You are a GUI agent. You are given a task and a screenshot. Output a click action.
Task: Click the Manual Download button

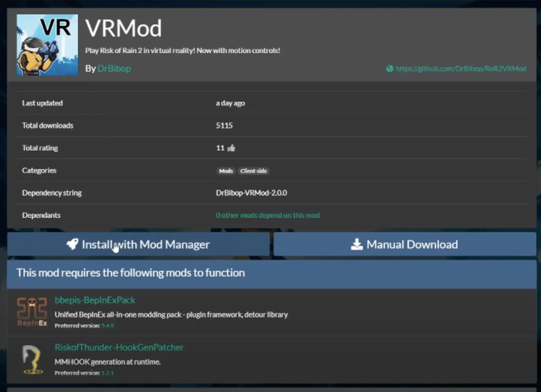pyautogui.click(x=405, y=244)
